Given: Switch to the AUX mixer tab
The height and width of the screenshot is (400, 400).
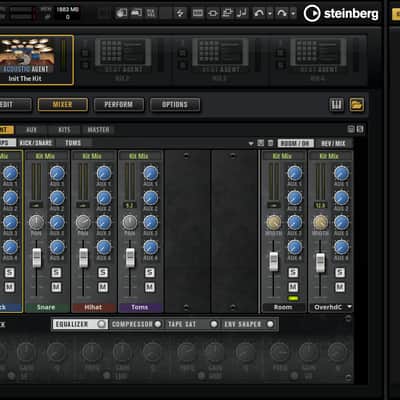Looking at the screenshot, I should (x=31, y=130).
